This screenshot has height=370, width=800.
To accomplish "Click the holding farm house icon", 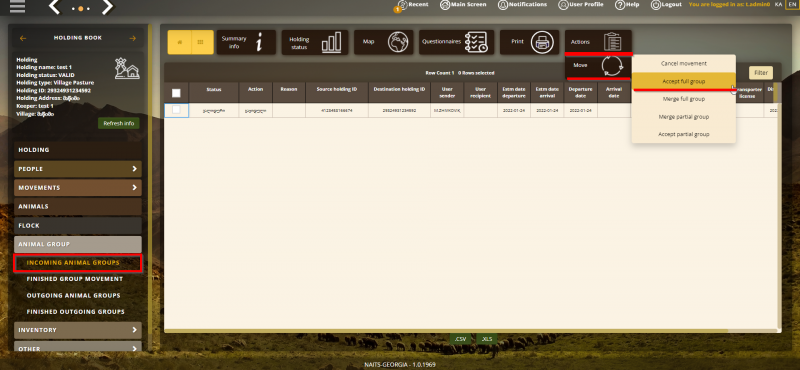I will (x=127, y=68).
